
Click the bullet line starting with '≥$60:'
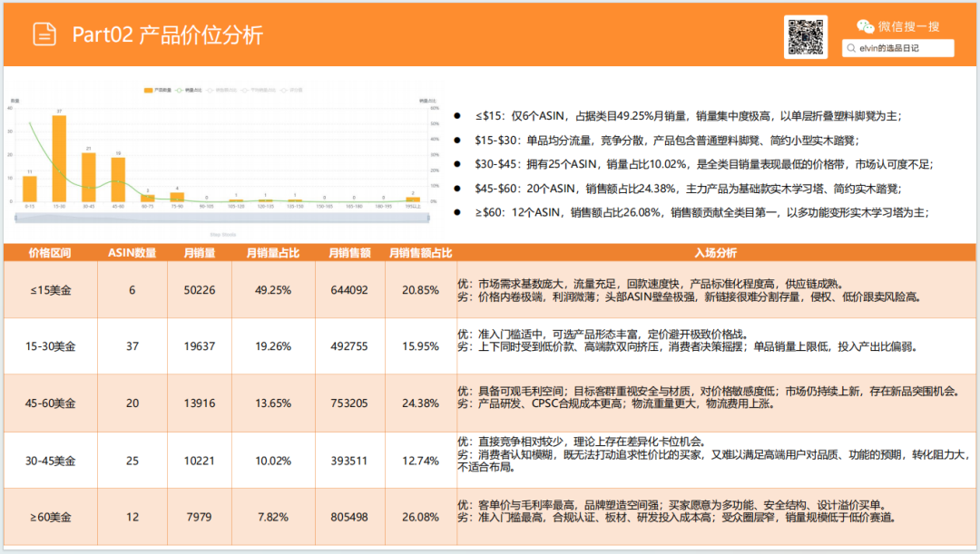point(701,212)
